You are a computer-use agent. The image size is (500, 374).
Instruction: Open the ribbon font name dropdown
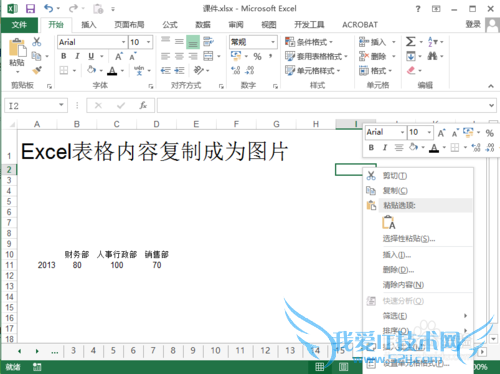click(123, 42)
